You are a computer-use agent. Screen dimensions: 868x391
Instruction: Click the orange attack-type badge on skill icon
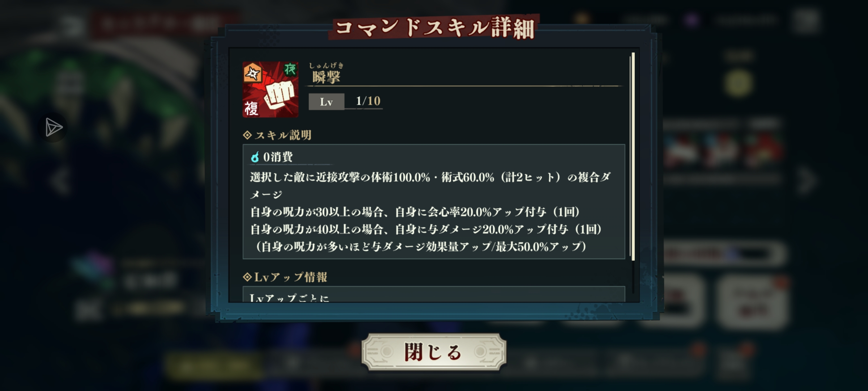point(252,73)
